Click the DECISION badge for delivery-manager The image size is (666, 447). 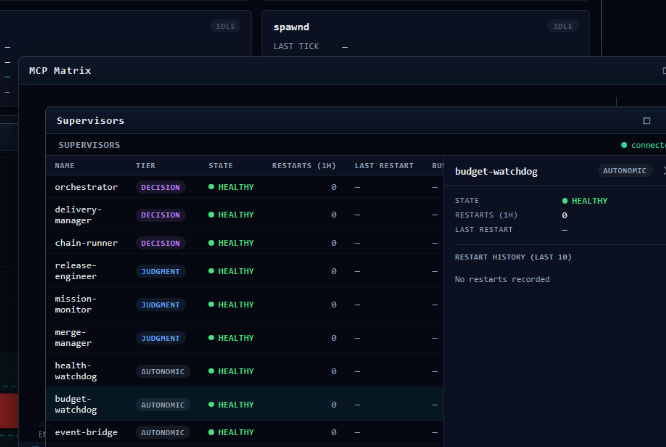(161, 215)
